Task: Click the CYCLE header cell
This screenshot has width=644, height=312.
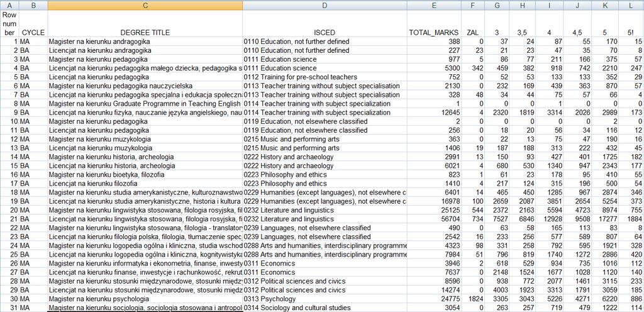Action: tap(33, 23)
